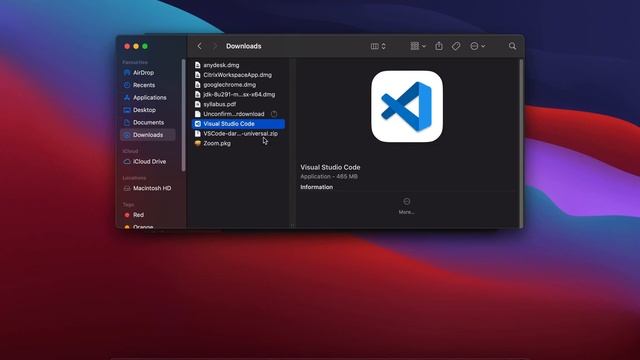
Task: Open the column view switcher
Action: (x=378, y=46)
